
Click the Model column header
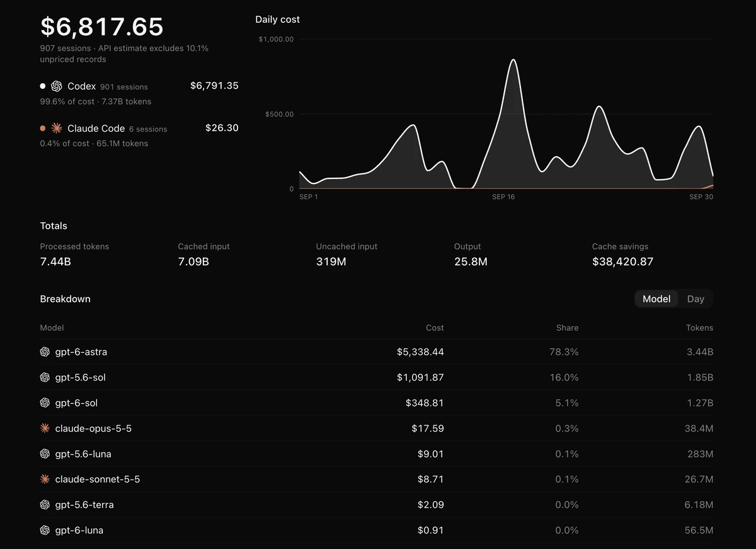click(x=52, y=328)
